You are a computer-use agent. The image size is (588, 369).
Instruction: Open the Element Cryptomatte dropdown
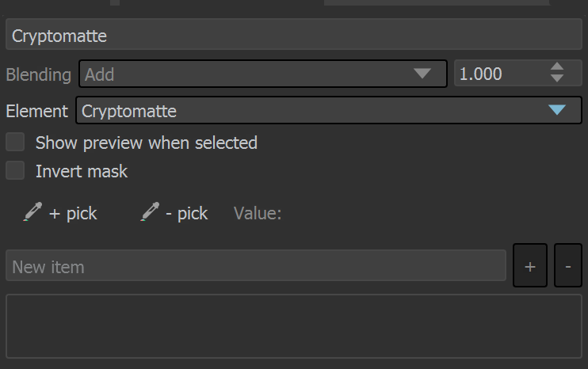(329, 111)
